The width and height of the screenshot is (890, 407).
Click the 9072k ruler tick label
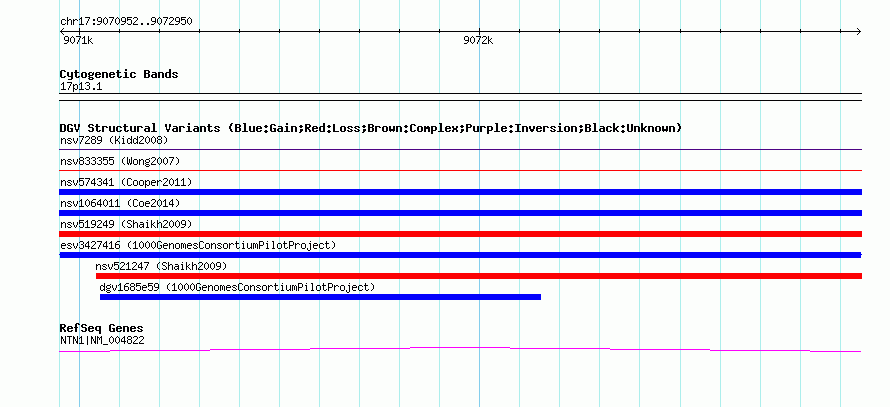click(x=478, y=40)
